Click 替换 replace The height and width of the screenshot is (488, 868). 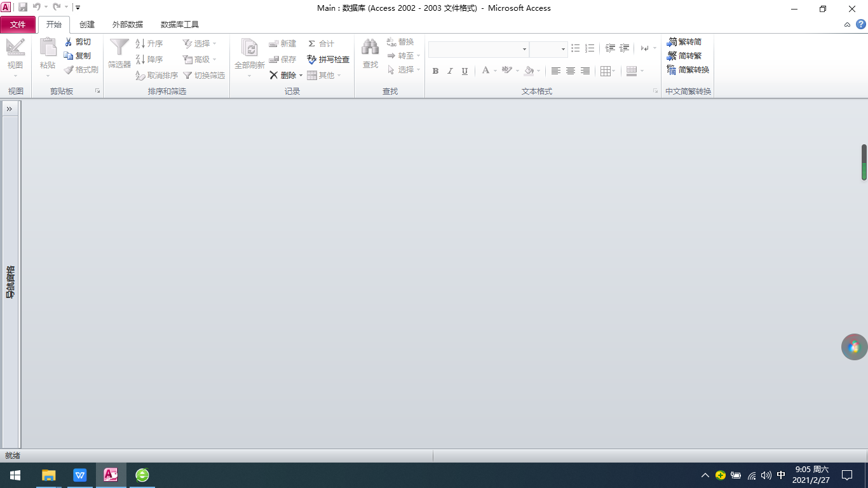click(400, 42)
